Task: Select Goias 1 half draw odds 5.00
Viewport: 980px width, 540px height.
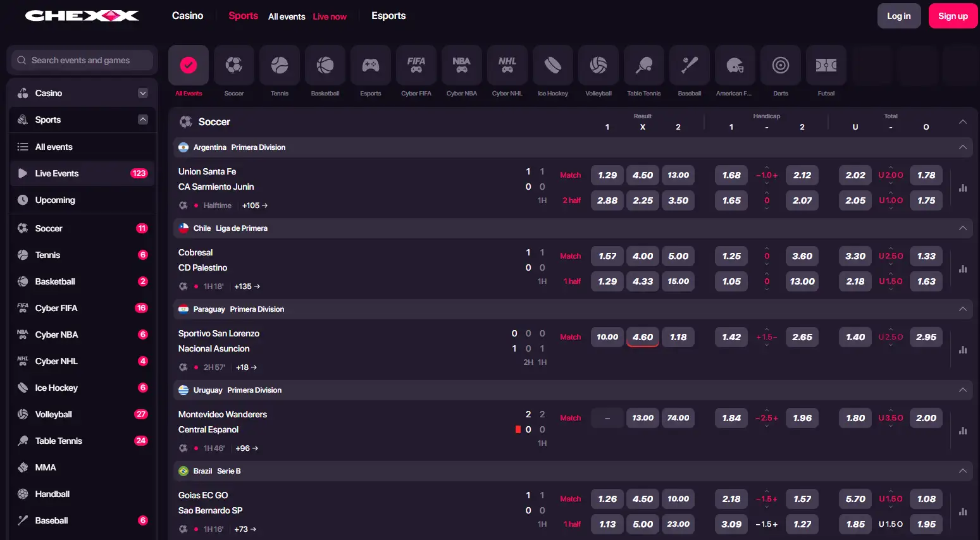Action: pos(643,524)
